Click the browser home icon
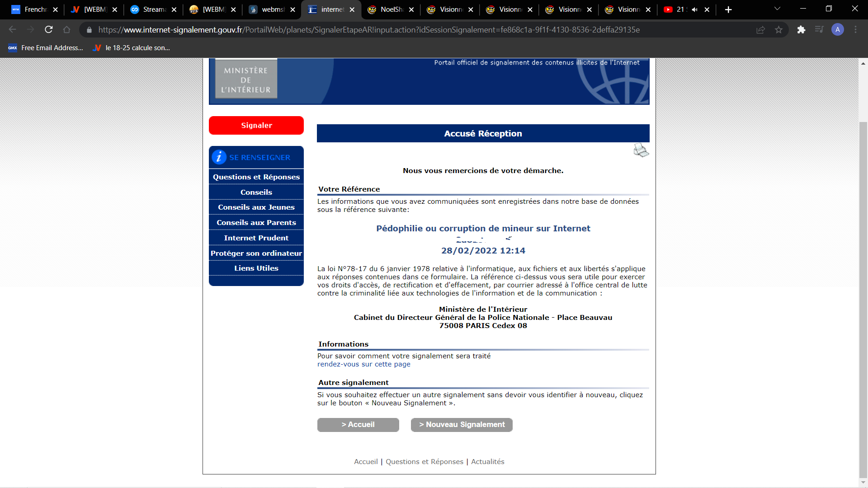The width and height of the screenshot is (868, 488). tap(66, 30)
